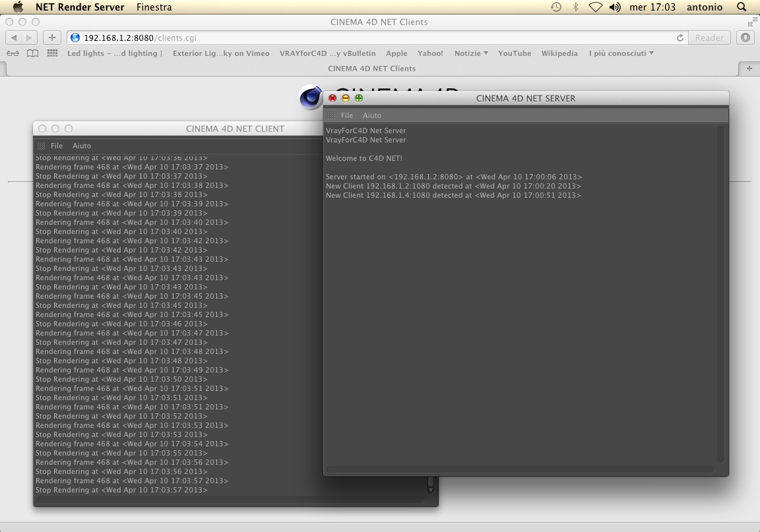Open the VRAYforC4D vBulletin bookmark
Viewport: 760px width, 532px height.
coord(328,53)
